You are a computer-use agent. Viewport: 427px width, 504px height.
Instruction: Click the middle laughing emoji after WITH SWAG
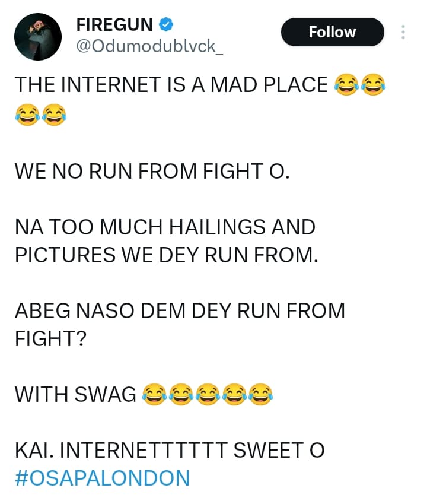point(208,394)
